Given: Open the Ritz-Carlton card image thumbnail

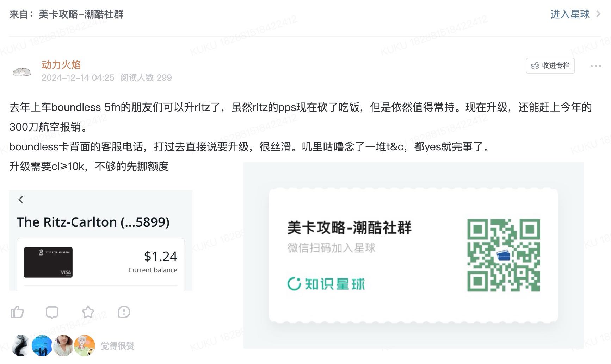Looking at the screenshot, I should coord(48,262).
